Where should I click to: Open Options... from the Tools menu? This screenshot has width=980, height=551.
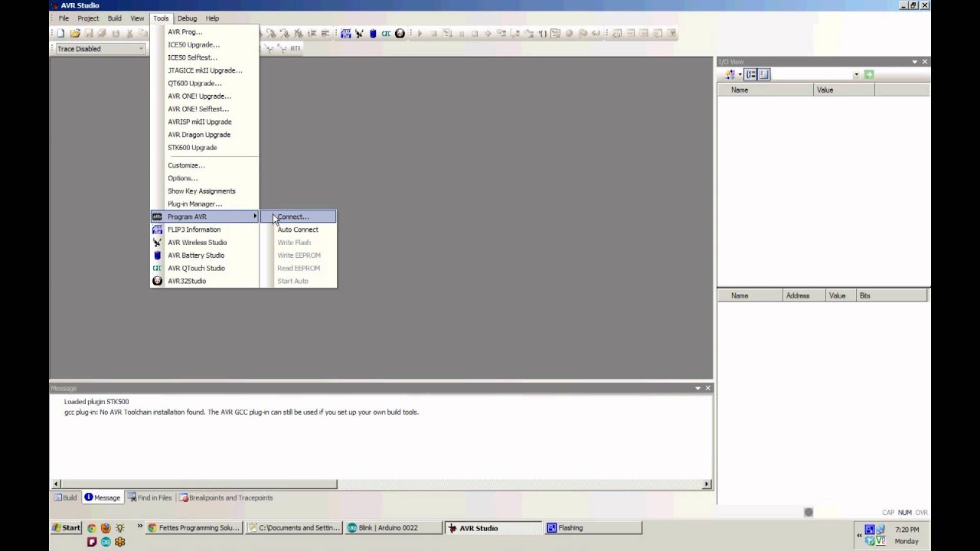[205, 178]
